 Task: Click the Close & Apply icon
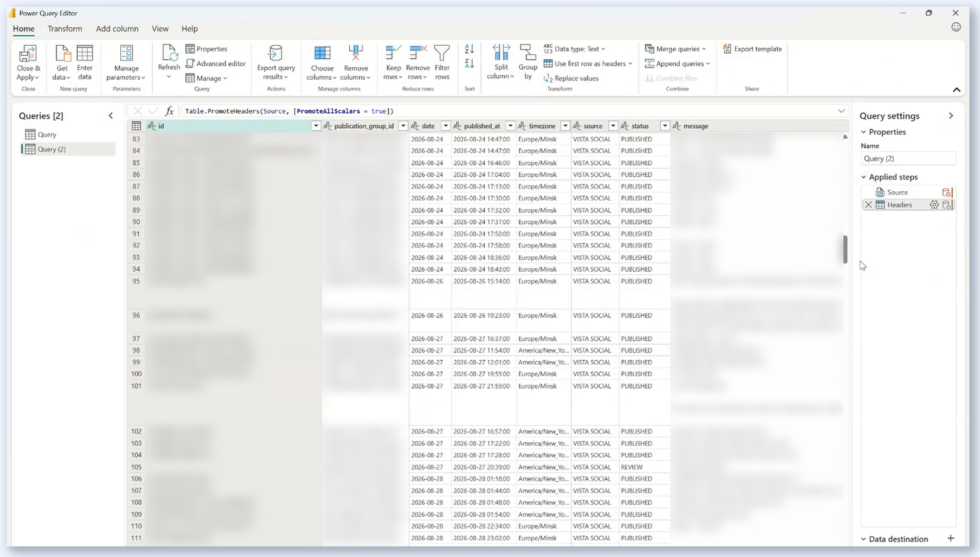point(28,54)
